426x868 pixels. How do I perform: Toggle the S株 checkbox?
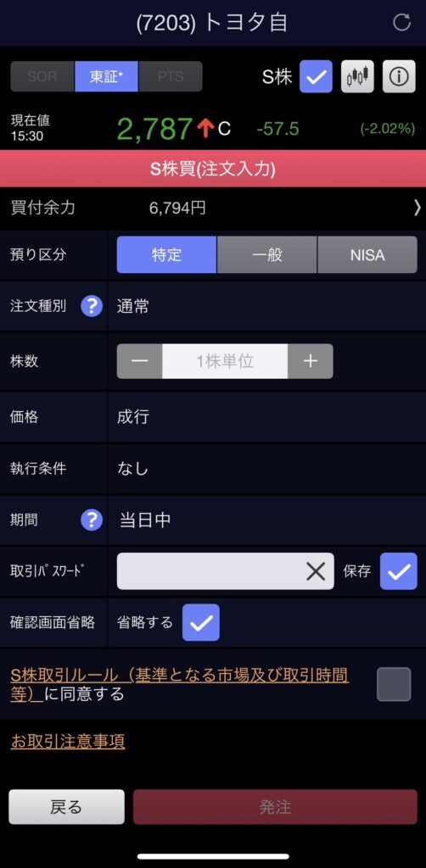316,76
